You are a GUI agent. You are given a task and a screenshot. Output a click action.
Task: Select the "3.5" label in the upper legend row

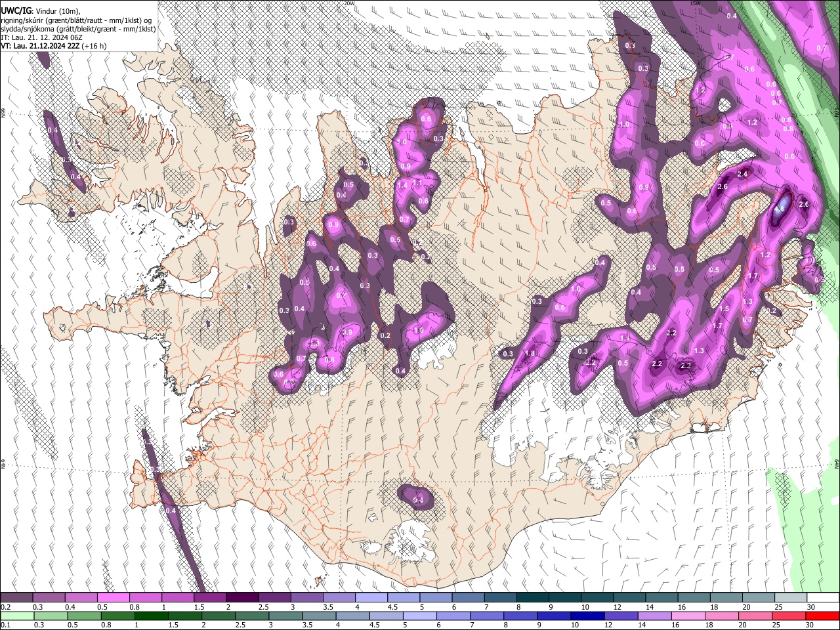point(327,607)
